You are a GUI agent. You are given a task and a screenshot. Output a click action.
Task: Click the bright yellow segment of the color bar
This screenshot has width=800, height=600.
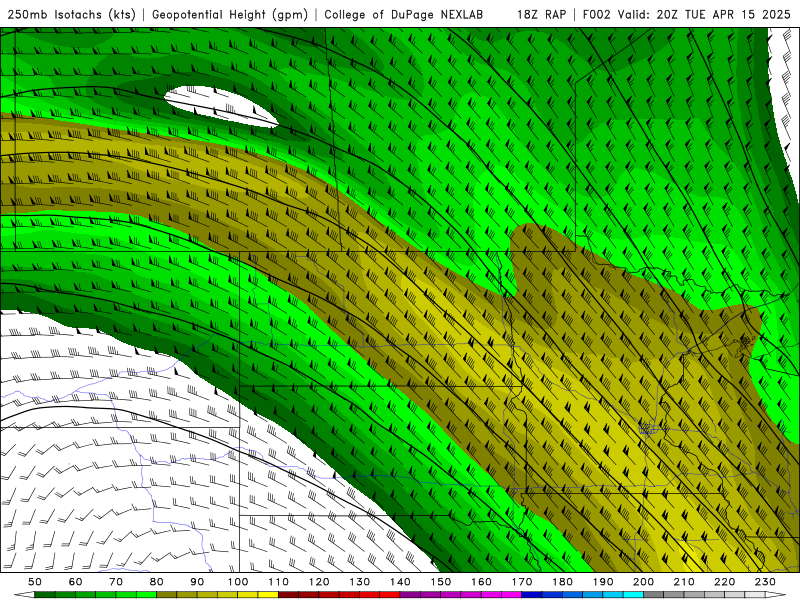click(268, 595)
